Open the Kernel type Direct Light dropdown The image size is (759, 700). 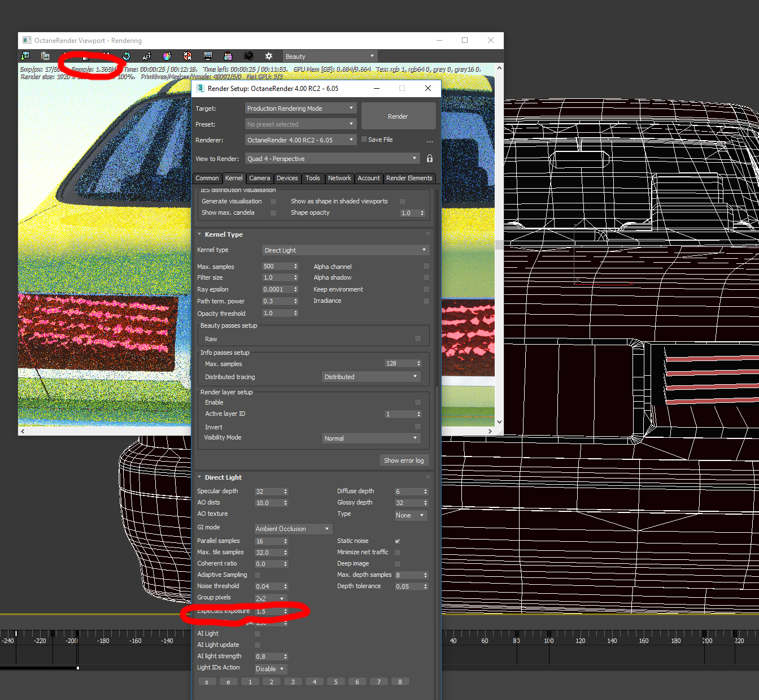(x=346, y=250)
